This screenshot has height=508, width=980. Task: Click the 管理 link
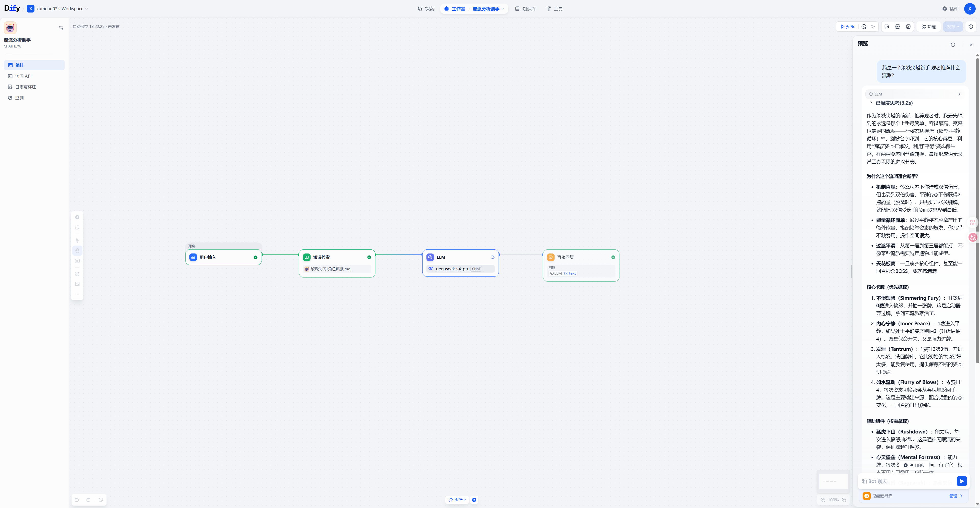(x=955, y=496)
